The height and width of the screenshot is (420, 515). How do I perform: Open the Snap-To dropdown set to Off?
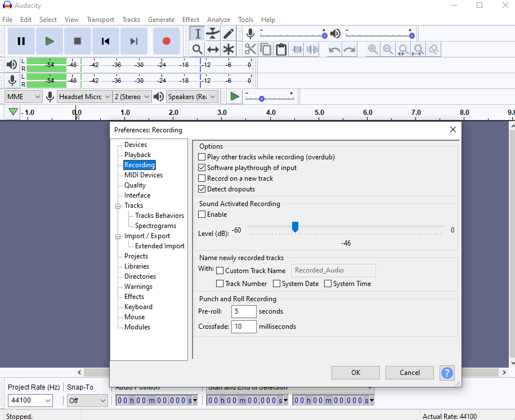click(87, 400)
